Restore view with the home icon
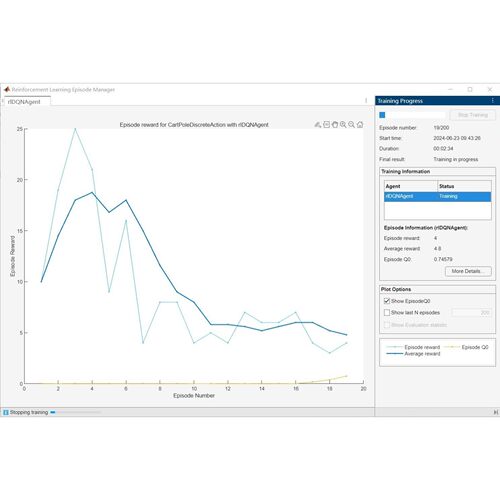 (x=360, y=125)
